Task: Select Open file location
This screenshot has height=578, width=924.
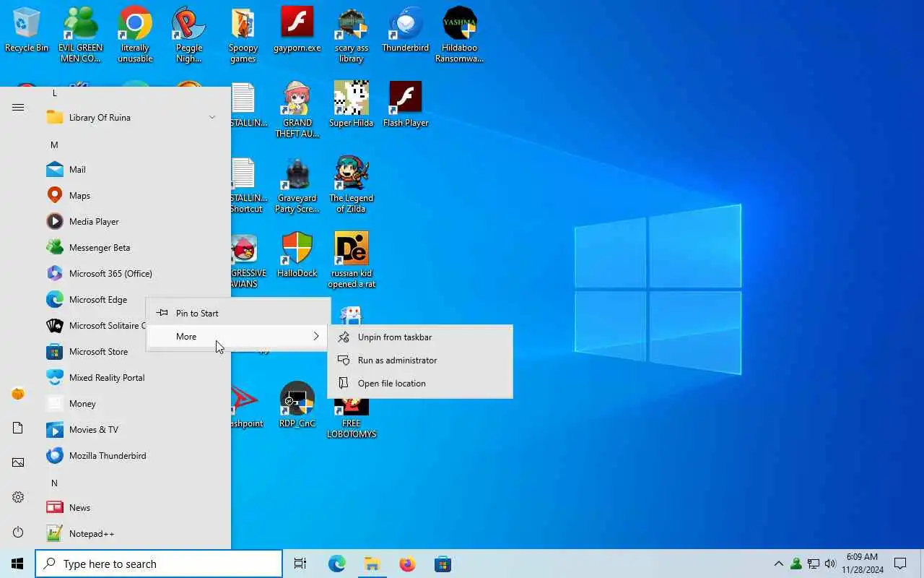Action: [x=420, y=383]
